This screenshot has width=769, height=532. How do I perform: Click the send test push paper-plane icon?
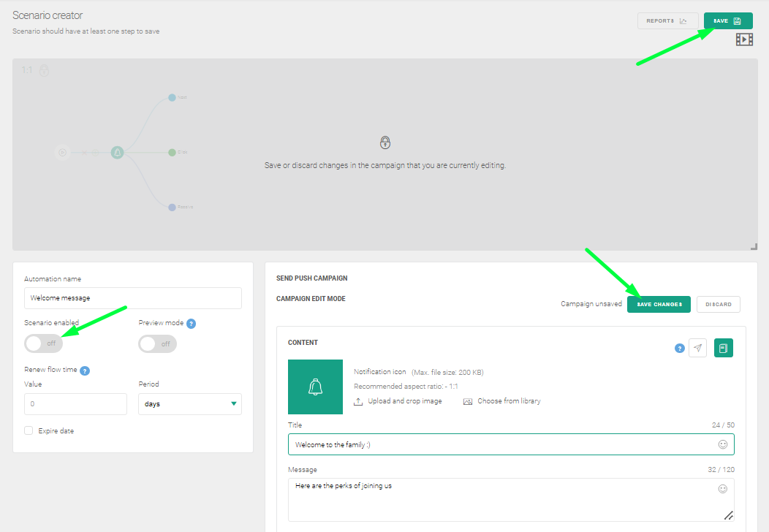click(x=697, y=349)
